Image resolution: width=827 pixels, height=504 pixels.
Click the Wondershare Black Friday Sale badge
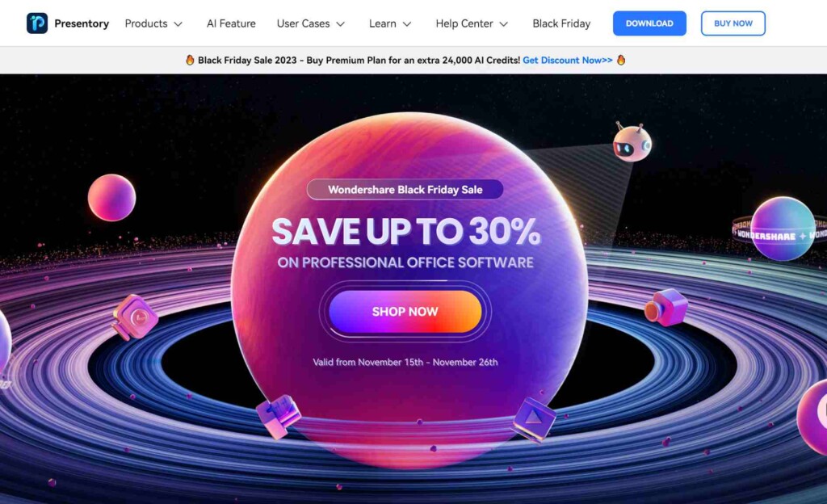point(405,189)
